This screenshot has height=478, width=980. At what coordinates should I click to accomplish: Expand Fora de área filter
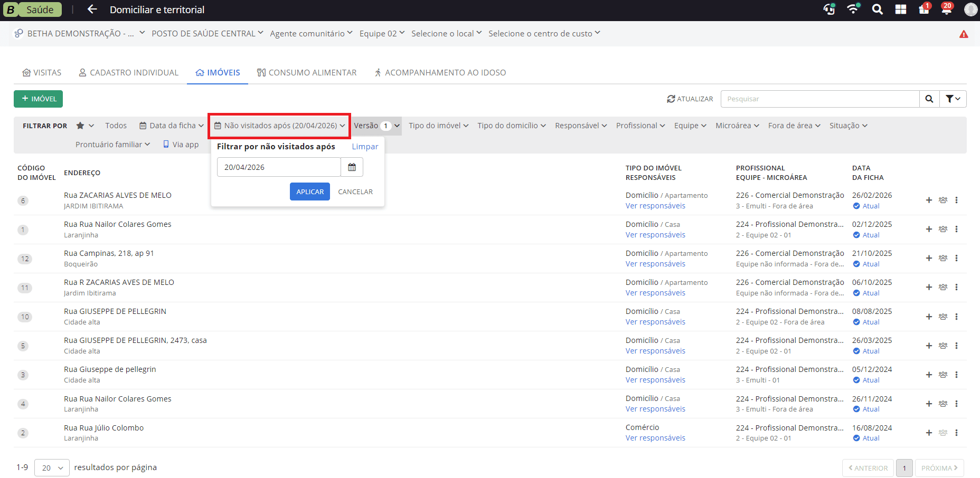coord(794,126)
